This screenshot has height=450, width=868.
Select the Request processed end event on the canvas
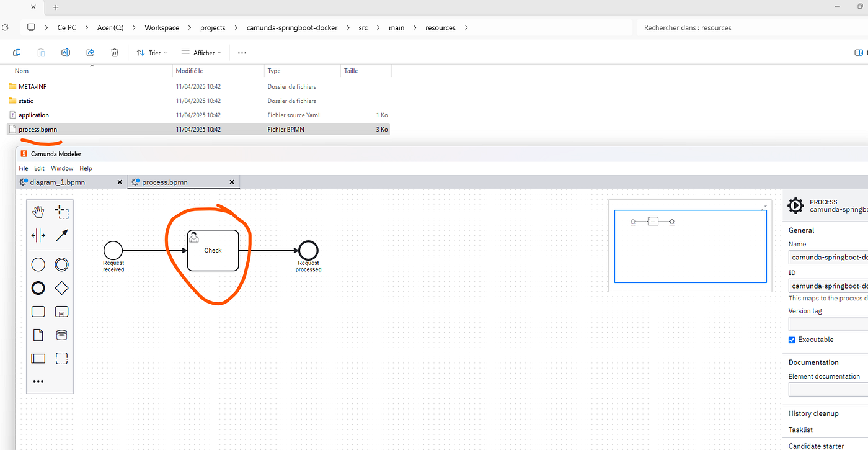click(x=308, y=251)
